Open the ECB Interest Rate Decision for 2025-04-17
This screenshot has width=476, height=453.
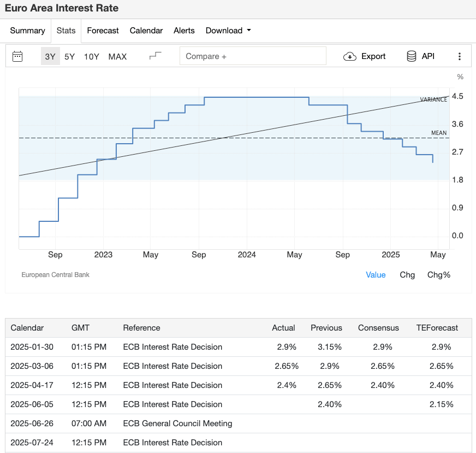[172, 385]
